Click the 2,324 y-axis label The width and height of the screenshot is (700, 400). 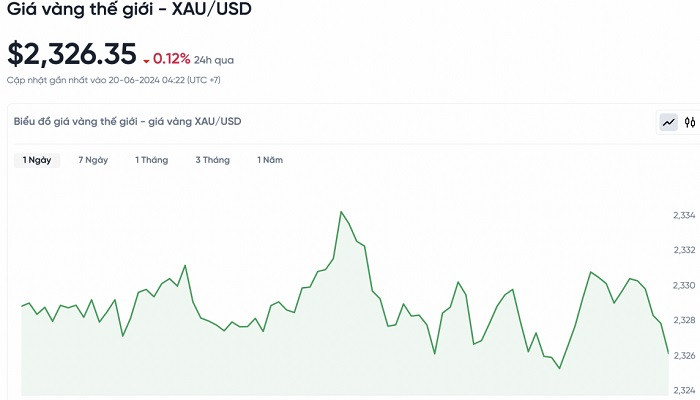coord(683,390)
